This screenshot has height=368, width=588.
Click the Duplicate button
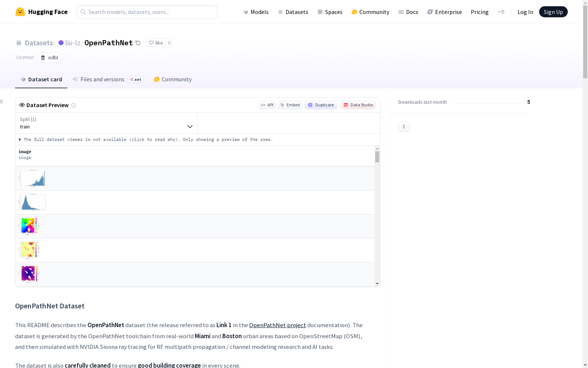tap(321, 105)
